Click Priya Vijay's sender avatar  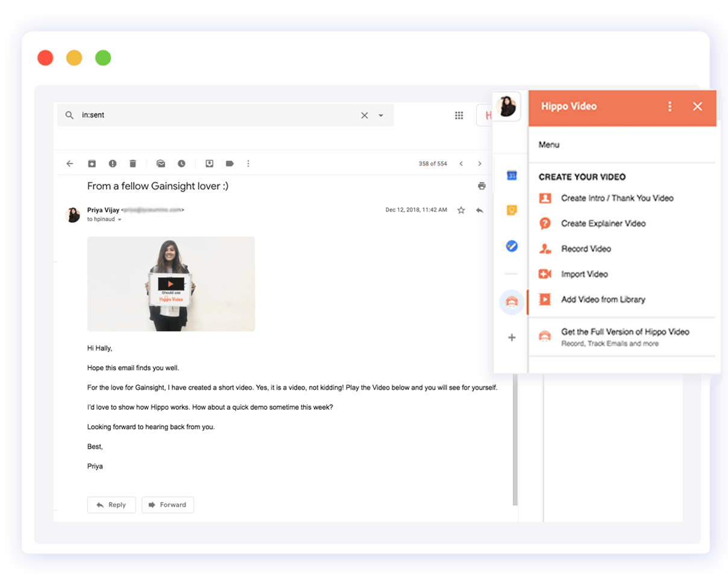[x=73, y=215]
